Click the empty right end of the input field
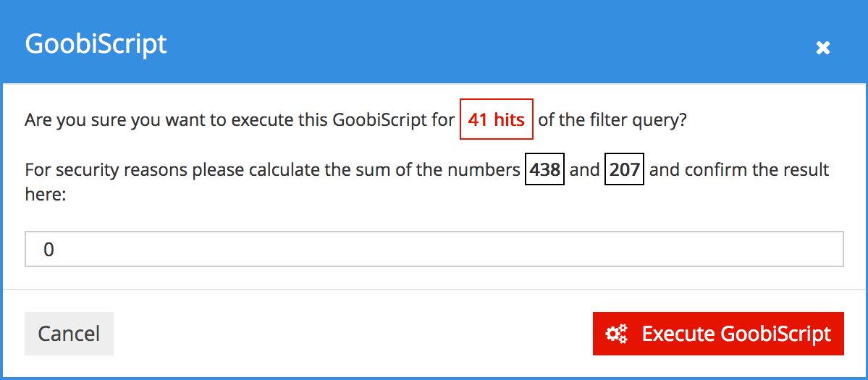 click(775, 249)
